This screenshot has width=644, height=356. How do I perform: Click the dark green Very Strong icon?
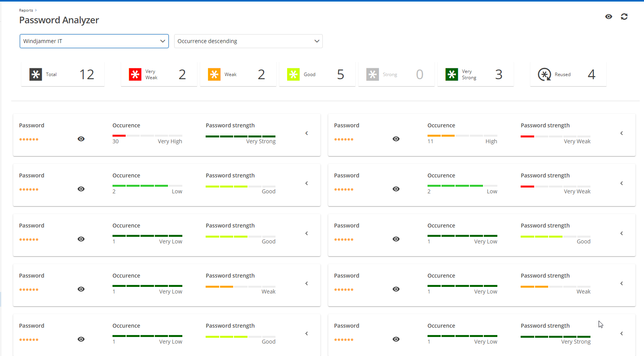coord(452,74)
